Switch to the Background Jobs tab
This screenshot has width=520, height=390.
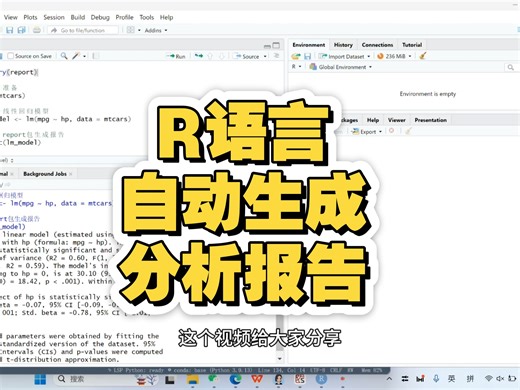coord(45,174)
